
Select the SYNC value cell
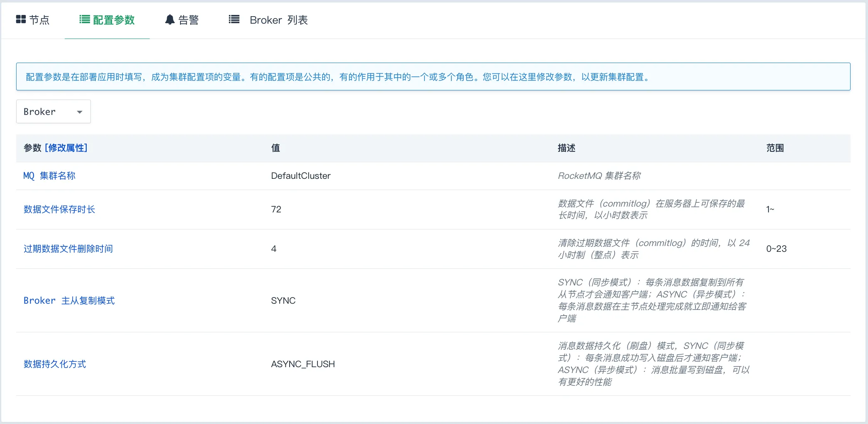(283, 301)
